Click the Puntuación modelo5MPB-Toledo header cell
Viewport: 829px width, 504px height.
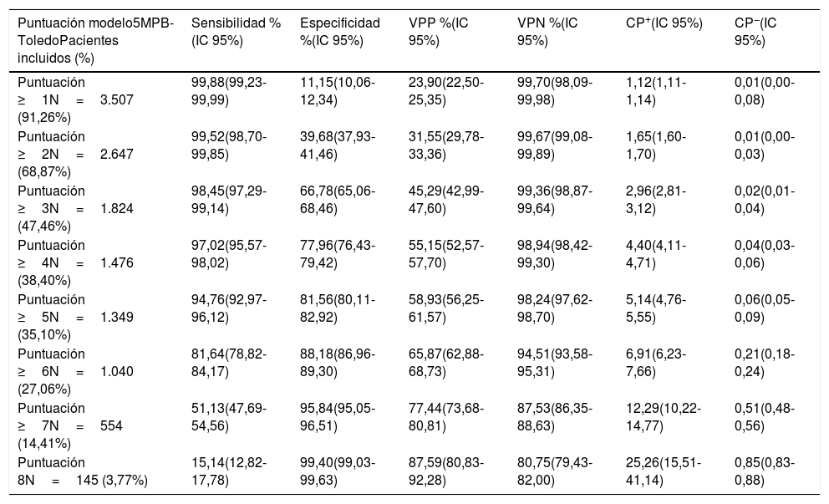click(x=95, y=38)
